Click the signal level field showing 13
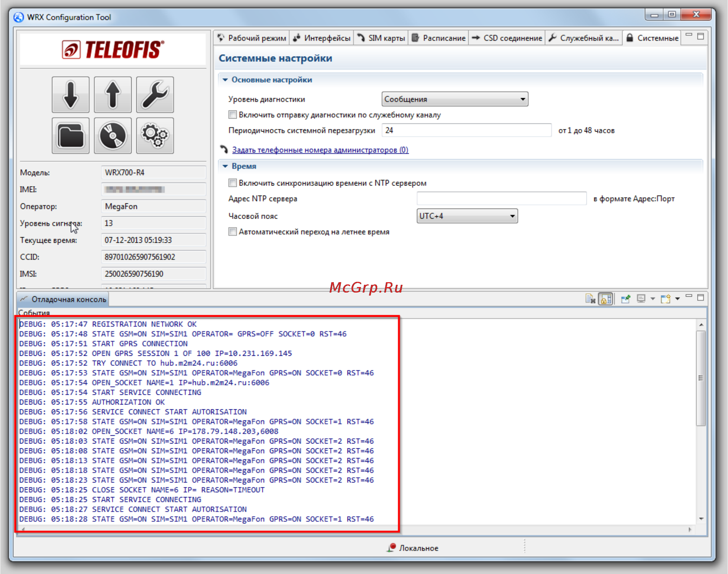728x574 pixels. [153, 223]
